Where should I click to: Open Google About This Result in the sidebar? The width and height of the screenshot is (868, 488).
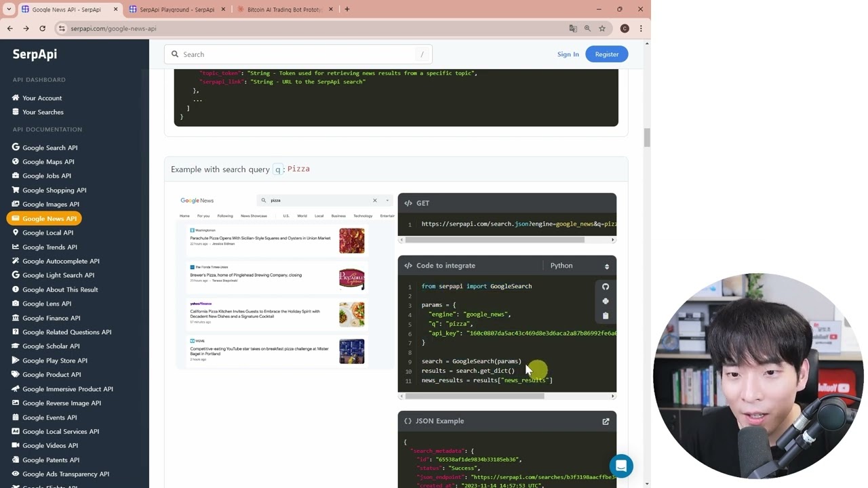(60, 289)
